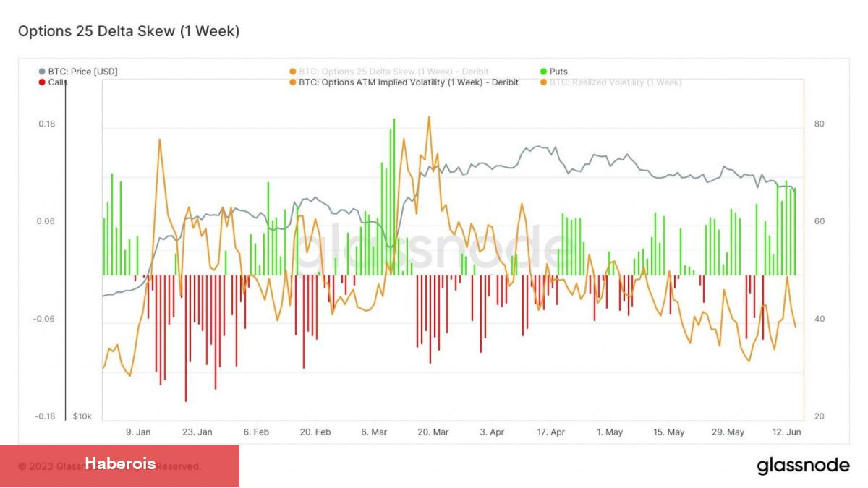The image size is (868, 488).
Task: Toggle the Calls legend entry
Action: [x=53, y=82]
